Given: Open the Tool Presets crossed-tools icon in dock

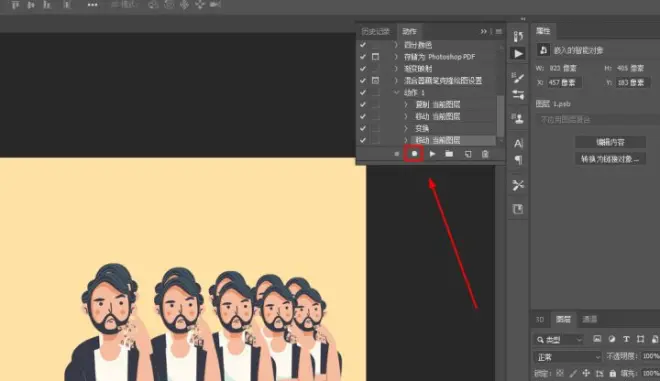Looking at the screenshot, I should pos(518,185).
